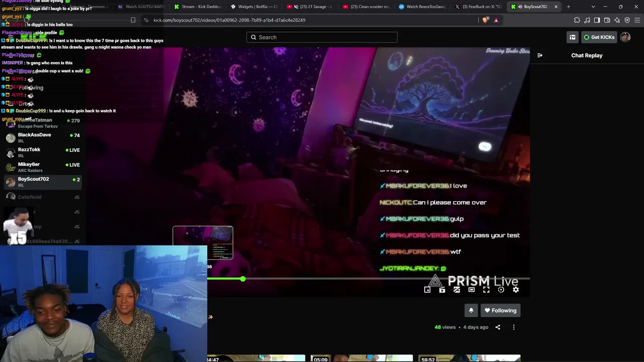644x362 pixels.
Task: Click the clip creation icon in player controls
Action: [442, 290]
